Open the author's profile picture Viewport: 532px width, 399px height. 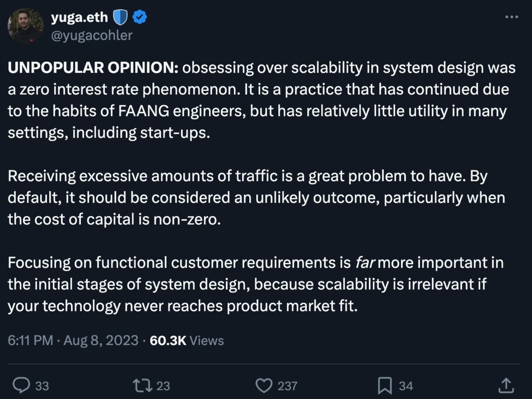(x=25, y=26)
